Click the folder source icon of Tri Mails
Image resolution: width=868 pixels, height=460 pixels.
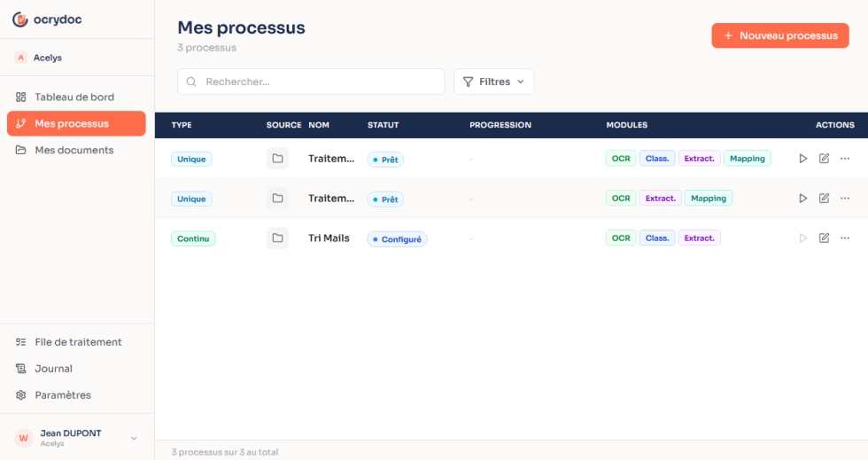[x=277, y=238]
